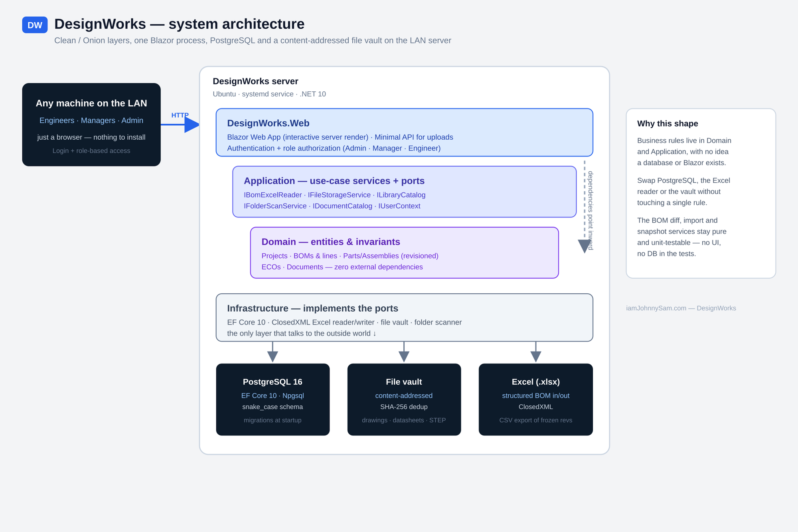798x532 pixels.
Task: Click the 'Swap PostgreSQL, the Excel' paragraph
Action: click(x=683, y=191)
